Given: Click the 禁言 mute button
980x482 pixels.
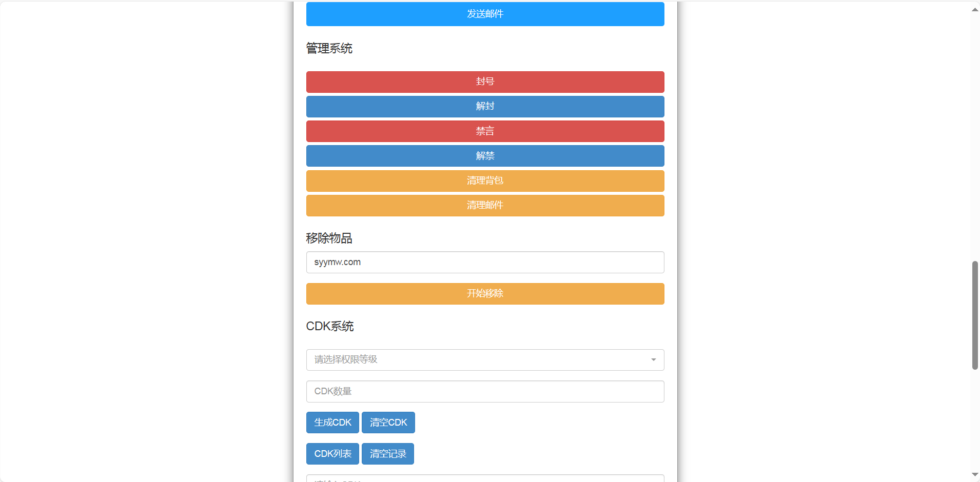Looking at the screenshot, I should pyautogui.click(x=484, y=131).
